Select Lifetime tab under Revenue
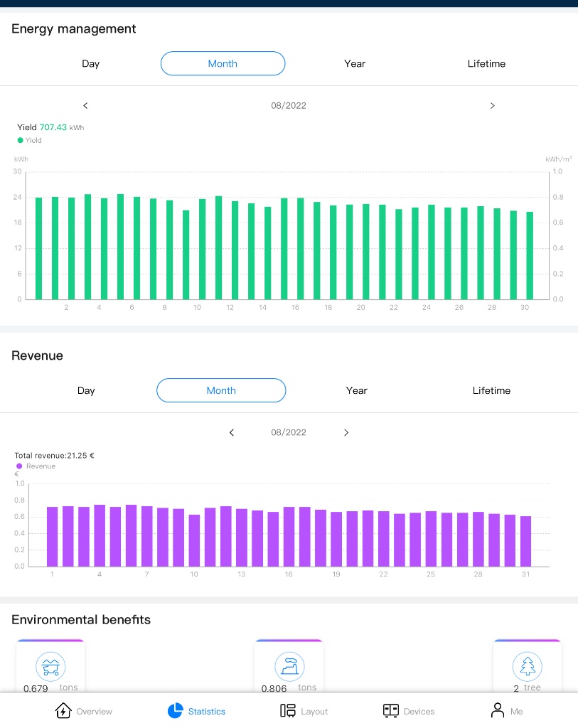 [491, 390]
